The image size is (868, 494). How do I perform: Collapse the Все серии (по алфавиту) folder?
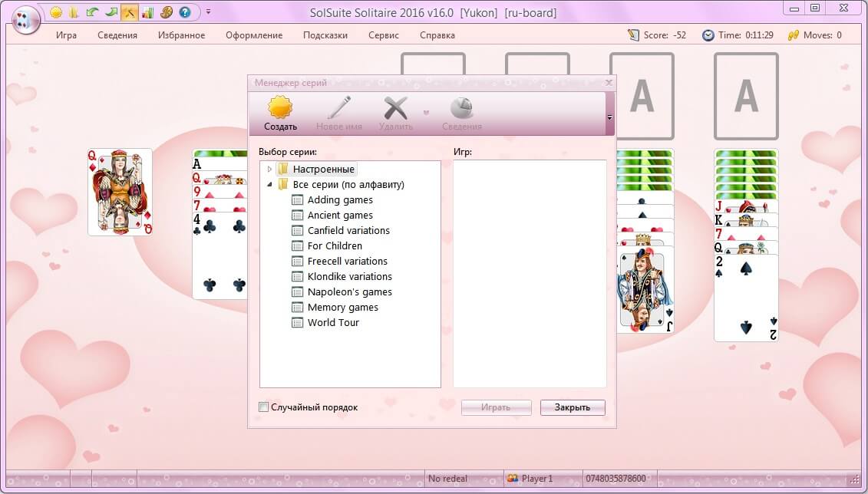click(269, 185)
